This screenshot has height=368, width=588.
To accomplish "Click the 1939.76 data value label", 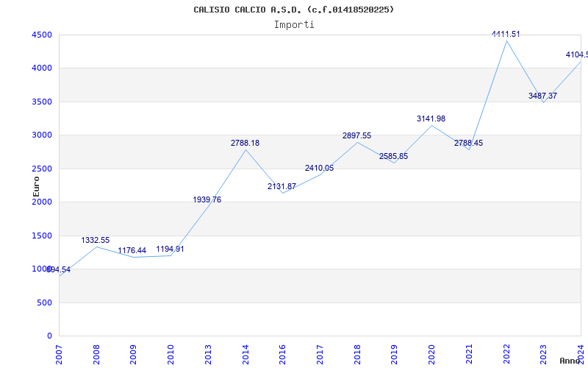I will pyautogui.click(x=207, y=199).
